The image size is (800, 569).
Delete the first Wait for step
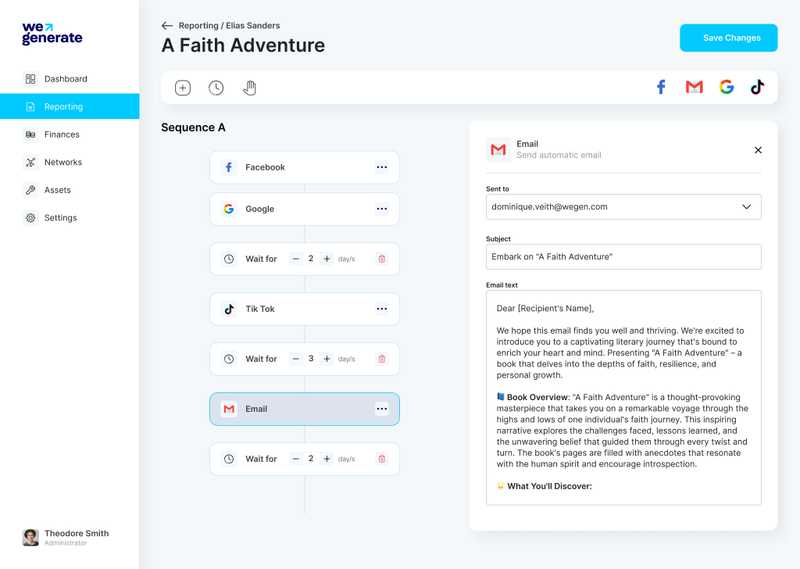tap(381, 259)
